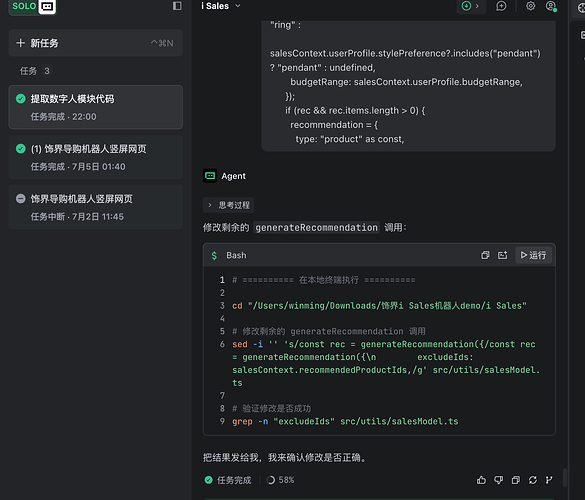585x500 pixels.
Task: Open the user account avatar icon
Action: [x=551, y=6]
